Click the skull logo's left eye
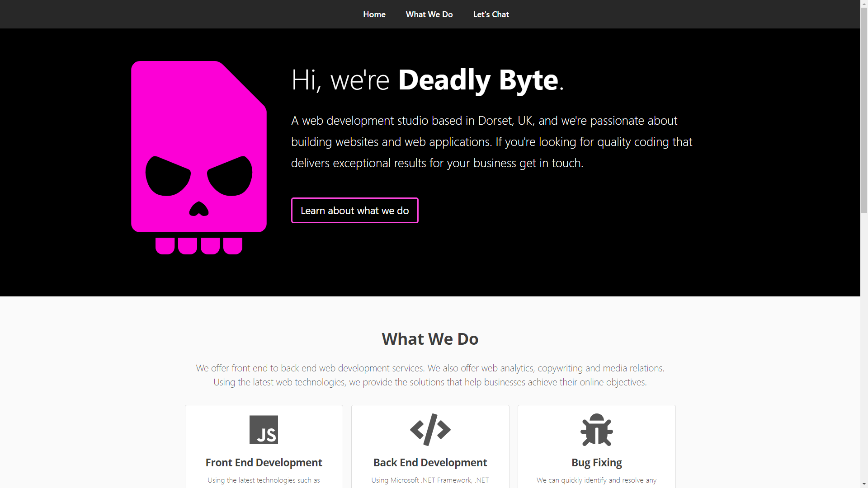The height and width of the screenshot is (488, 868). pos(168,176)
